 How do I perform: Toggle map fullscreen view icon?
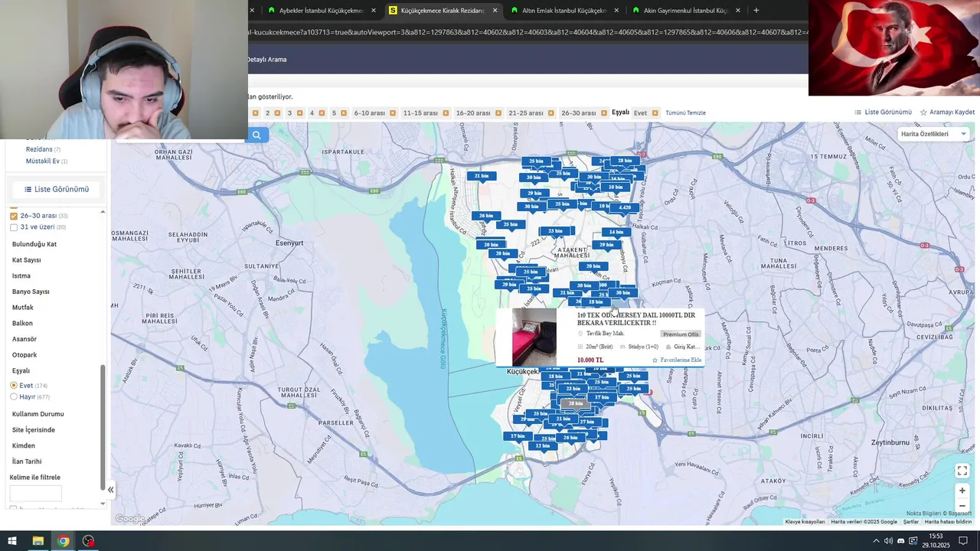[962, 471]
